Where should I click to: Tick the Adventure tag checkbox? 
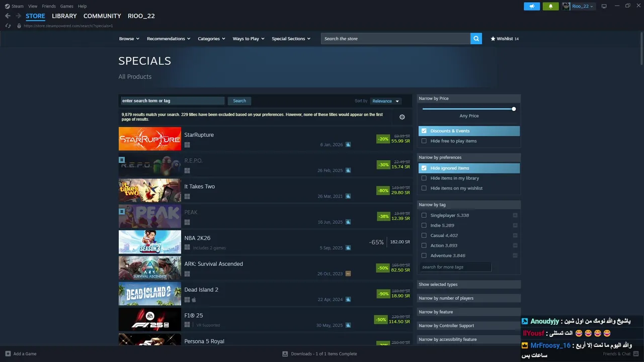pos(424,255)
